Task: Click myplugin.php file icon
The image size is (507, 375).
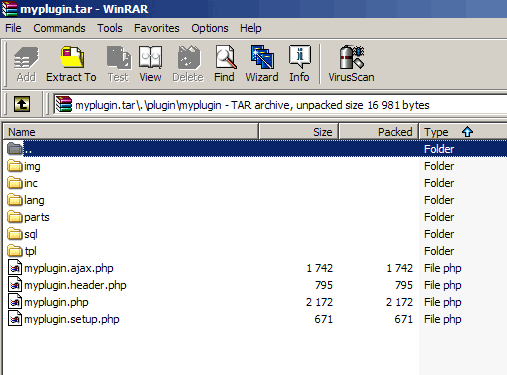Action: [x=15, y=302]
